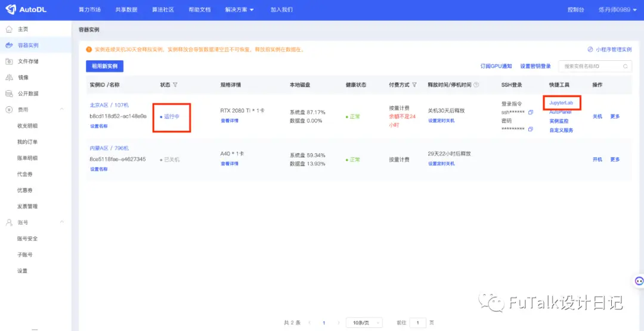This screenshot has height=331, width=644.
Task: Open 账号安全 in the sidebar
Action: point(27,239)
